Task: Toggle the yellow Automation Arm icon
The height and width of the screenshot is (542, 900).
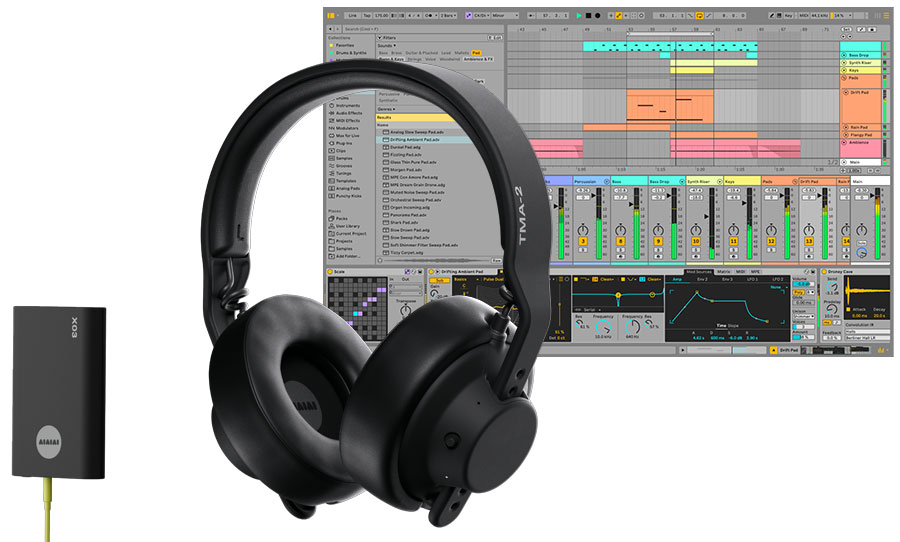Action: coord(619,16)
